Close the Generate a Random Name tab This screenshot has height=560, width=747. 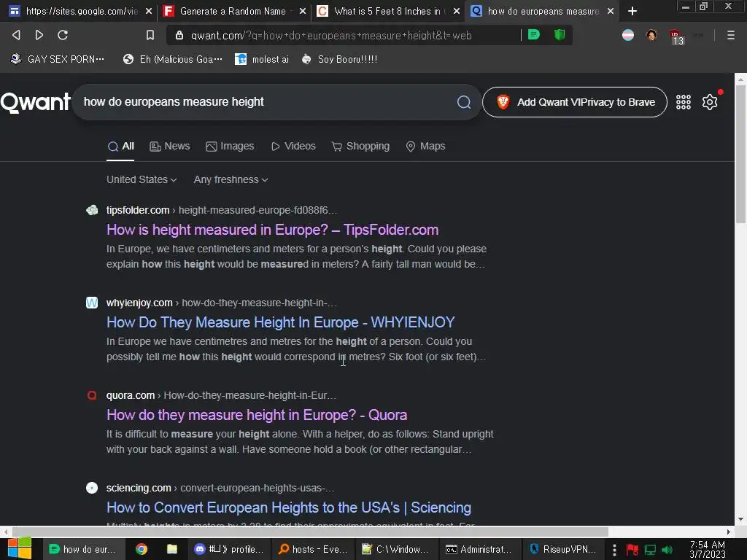303,11
